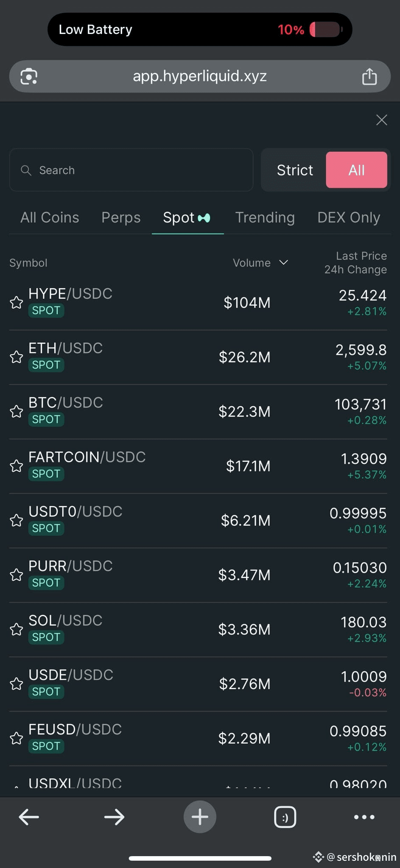Select the Strict filter button
Image resolution: width=400 pixels, height=868 pixels.
tap(295, 170)
